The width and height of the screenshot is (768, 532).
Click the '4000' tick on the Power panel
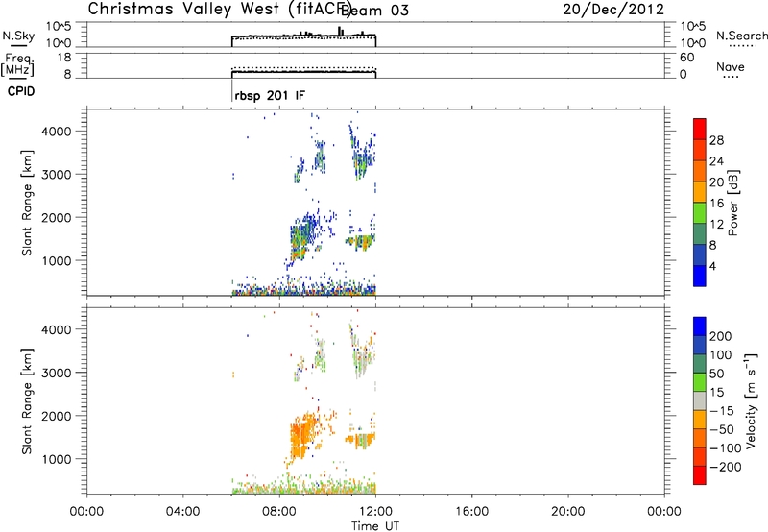[57, 132]
